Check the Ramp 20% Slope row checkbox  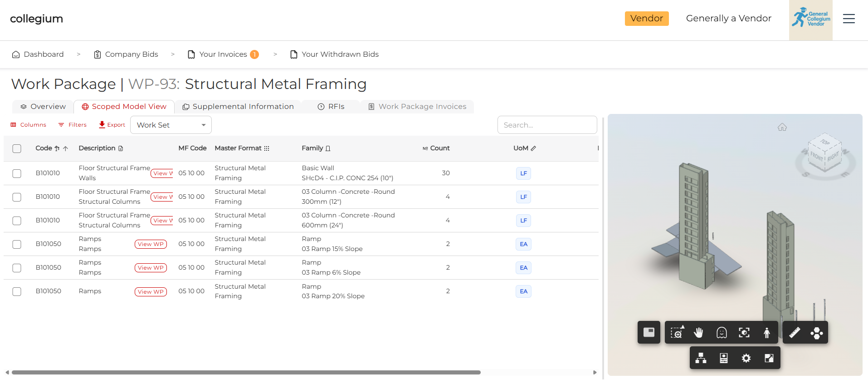[17, 291]
